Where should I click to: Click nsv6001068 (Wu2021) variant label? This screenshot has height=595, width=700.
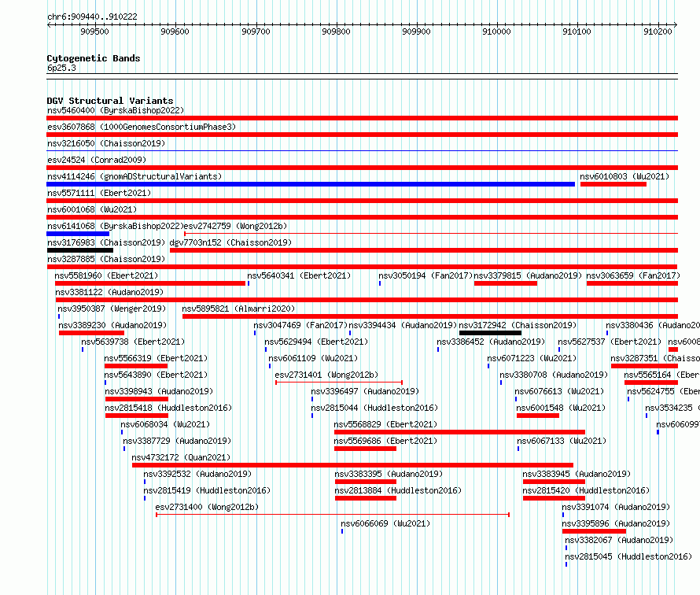pyautogui.click(x=92, y=209)
